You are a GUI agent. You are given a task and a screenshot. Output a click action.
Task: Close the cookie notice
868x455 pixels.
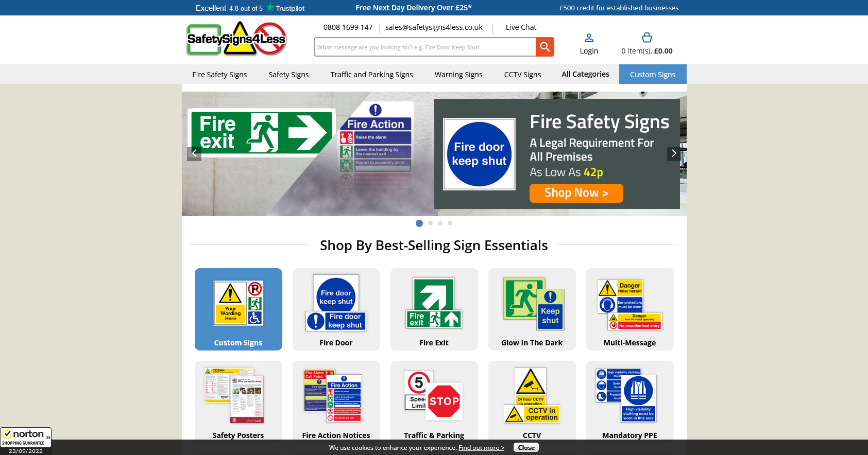pyautogui.click(x=526, y=447)
